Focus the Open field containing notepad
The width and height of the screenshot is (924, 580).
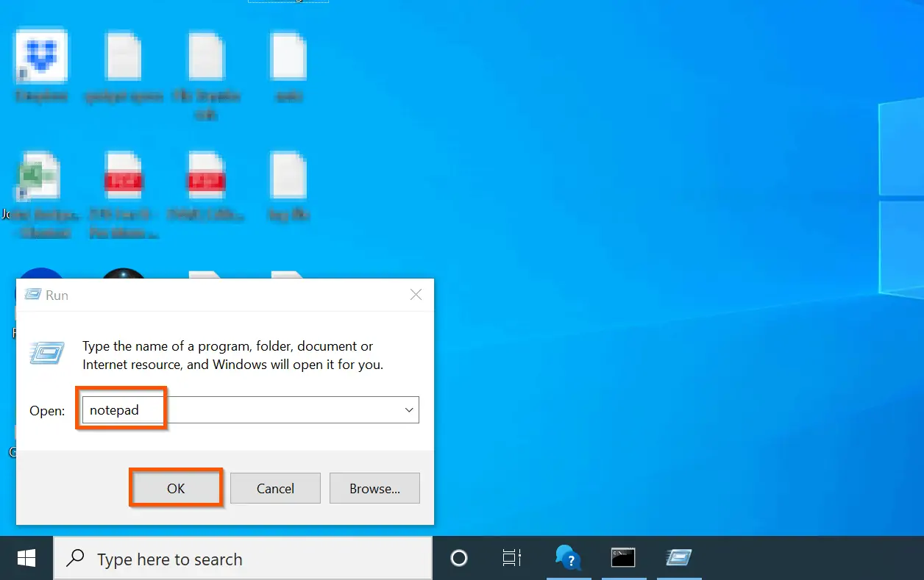pyautogui.click(x=249, y=410)
